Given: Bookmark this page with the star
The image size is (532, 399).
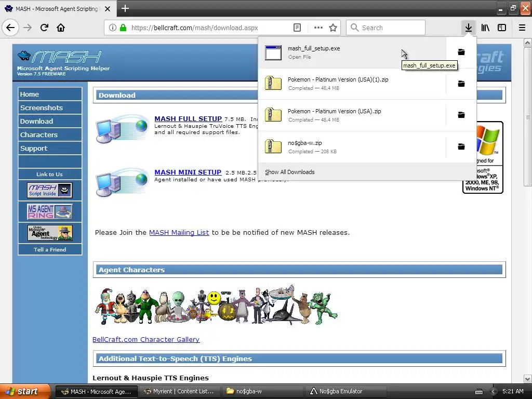Looking at the screenshot, I should click(x=333, y=28).
